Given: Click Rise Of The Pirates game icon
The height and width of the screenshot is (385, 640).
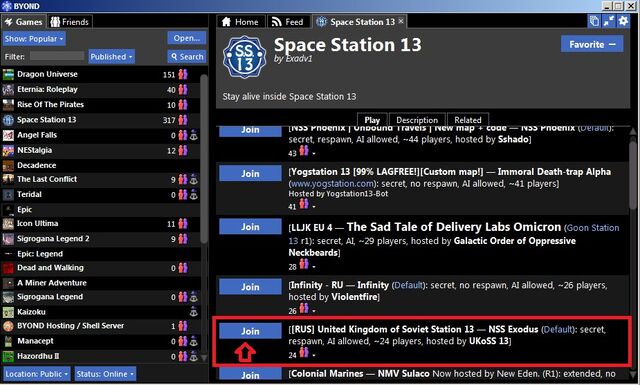Looking at the screenshot, I should [x=8, y=105].
